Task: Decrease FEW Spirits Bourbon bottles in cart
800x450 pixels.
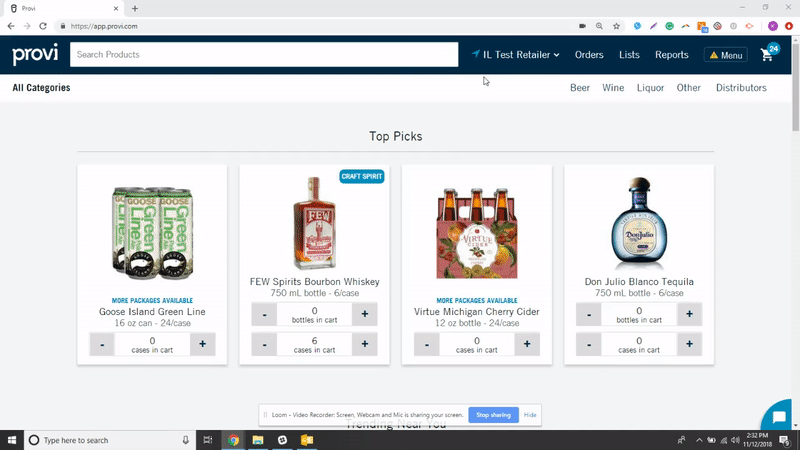Action: coord(264,314)
